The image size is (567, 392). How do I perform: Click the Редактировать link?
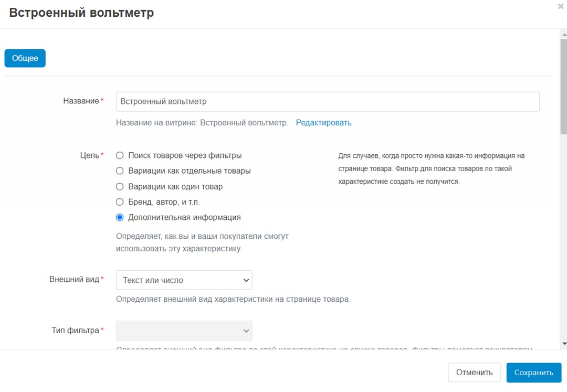pyautogui.click(x=323, y=123)
